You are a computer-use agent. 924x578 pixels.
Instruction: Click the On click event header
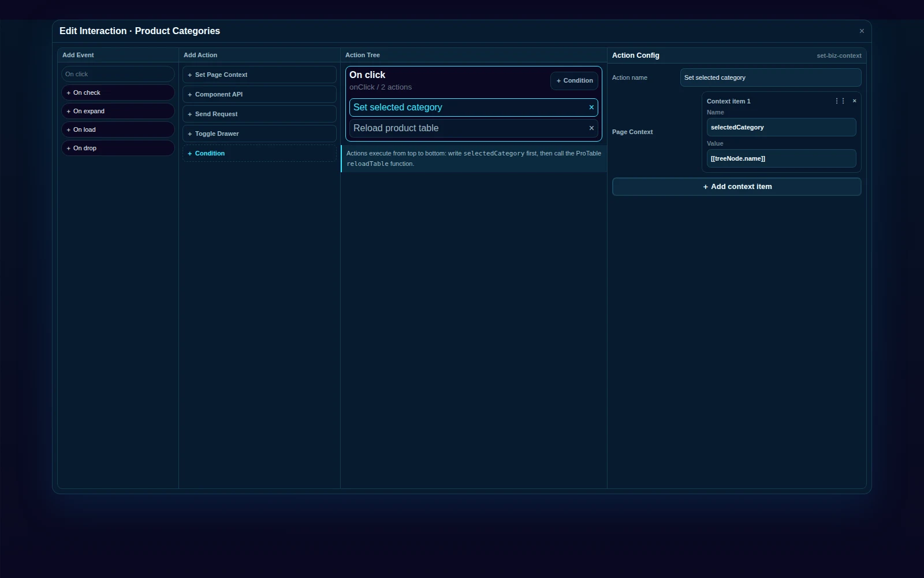click(x=367, y=75)
